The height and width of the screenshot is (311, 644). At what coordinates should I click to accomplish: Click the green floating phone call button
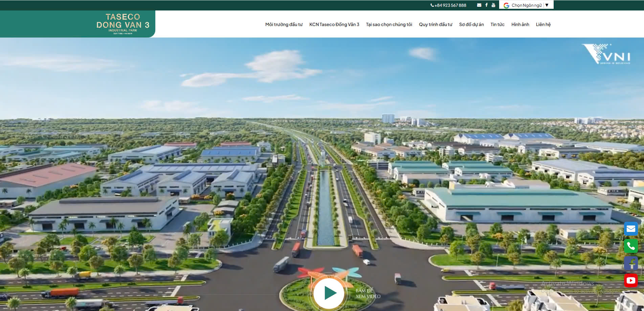(631, 246)
